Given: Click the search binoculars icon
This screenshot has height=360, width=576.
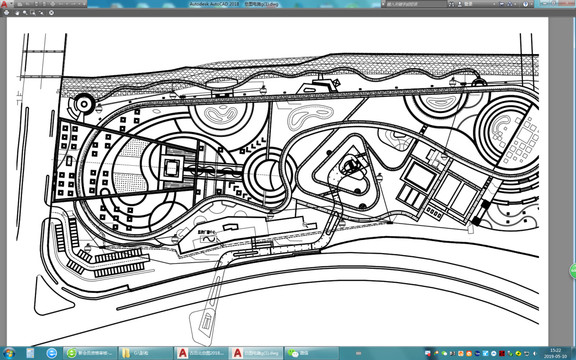Looking at the screenshot, I should 451,4.
